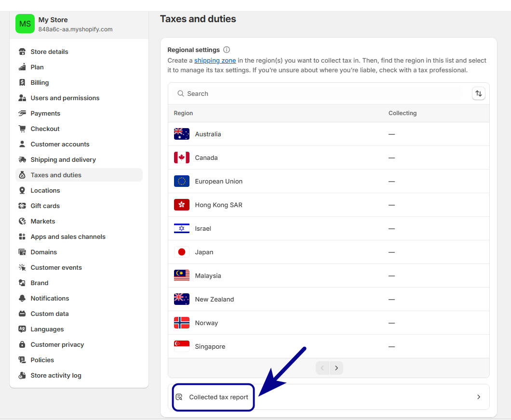Click the Domains icon
This screenshot has height=420, width=511.
(22, 252)
